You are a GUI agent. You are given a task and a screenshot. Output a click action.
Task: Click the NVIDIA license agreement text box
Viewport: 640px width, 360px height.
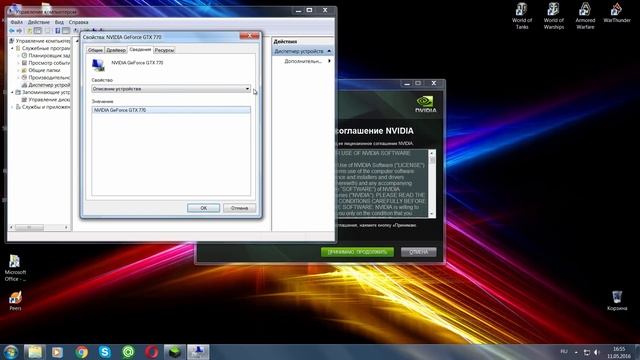382,183
